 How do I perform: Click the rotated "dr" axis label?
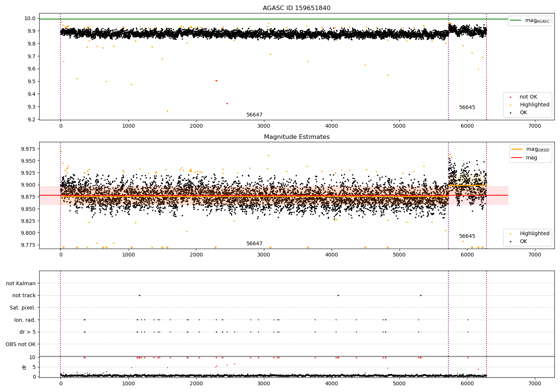pyautogui.click(x=24, y=367)
